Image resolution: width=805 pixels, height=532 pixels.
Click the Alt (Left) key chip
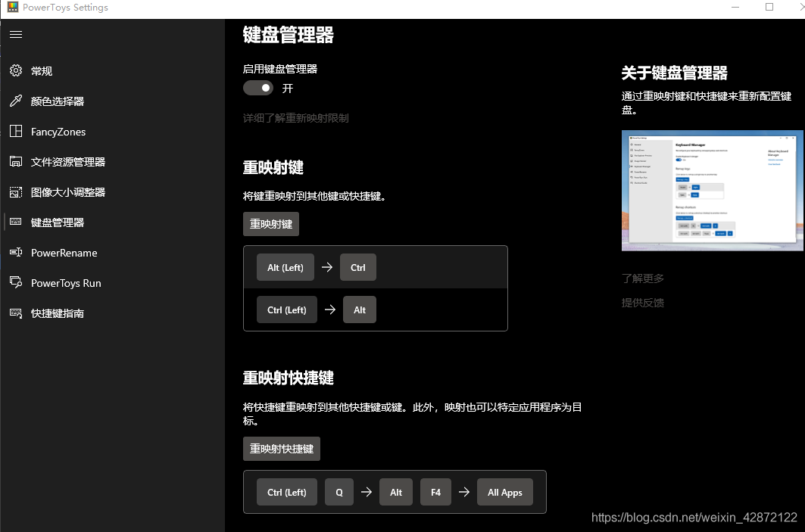pos(285,267)
